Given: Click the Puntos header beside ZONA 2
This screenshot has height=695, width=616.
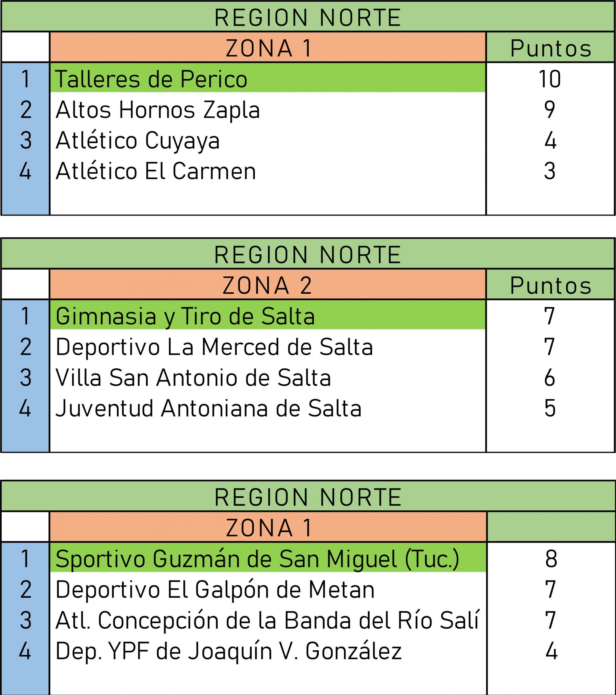Looking at the screenshot, I should pos(551,285).
